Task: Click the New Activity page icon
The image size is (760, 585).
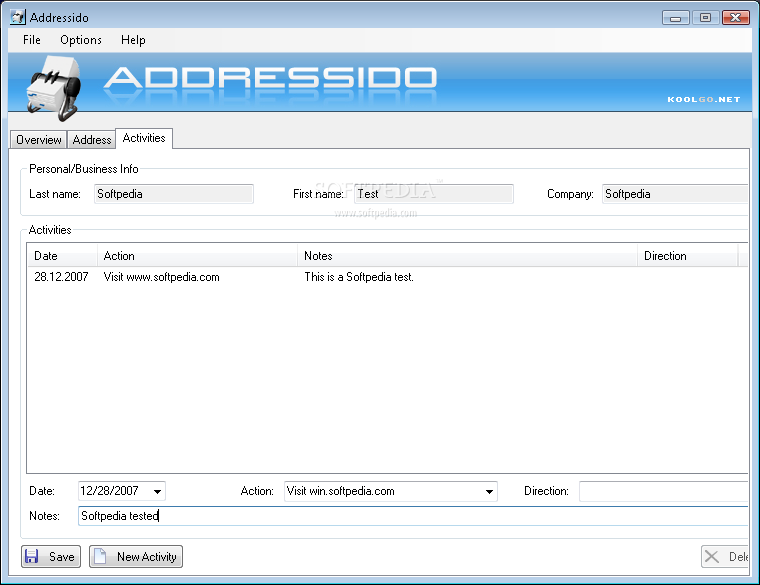Action: coord(100,556)
